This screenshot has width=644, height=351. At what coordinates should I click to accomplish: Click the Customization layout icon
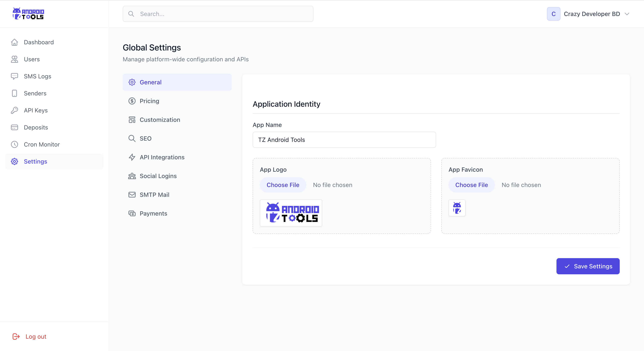pos(132,120)
